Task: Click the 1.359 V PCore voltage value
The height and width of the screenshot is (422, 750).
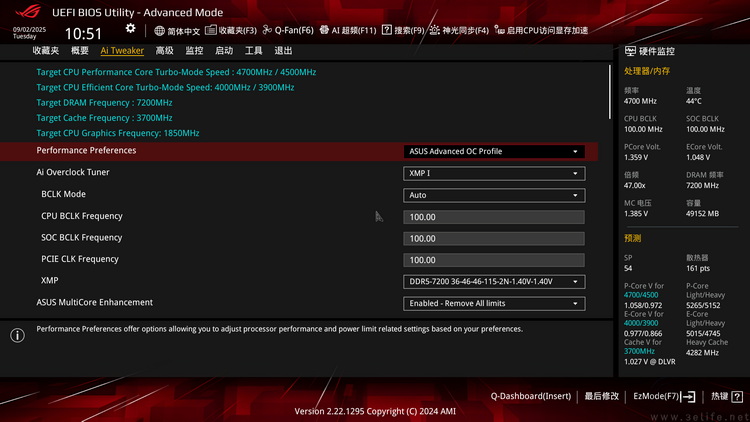Action: click(x=636, y=157)
